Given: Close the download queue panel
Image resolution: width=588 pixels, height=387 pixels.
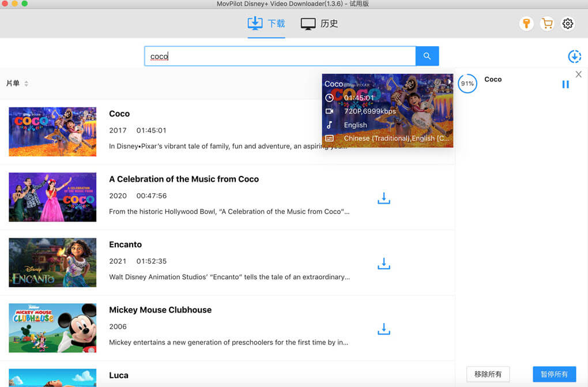Looking at the screenshot, I should click(x=579, y=74).
